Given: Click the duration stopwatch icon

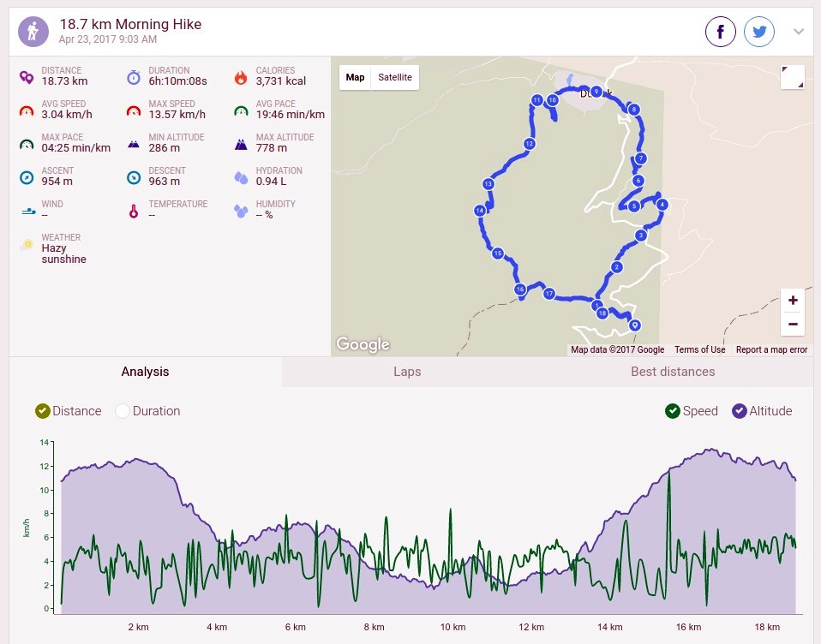Looking at the screenshot, I should tap(134, 77).
